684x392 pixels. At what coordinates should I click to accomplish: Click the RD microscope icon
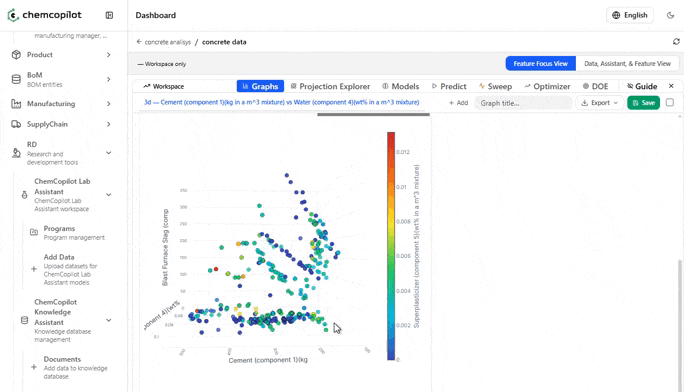click(x=16, y=153)
